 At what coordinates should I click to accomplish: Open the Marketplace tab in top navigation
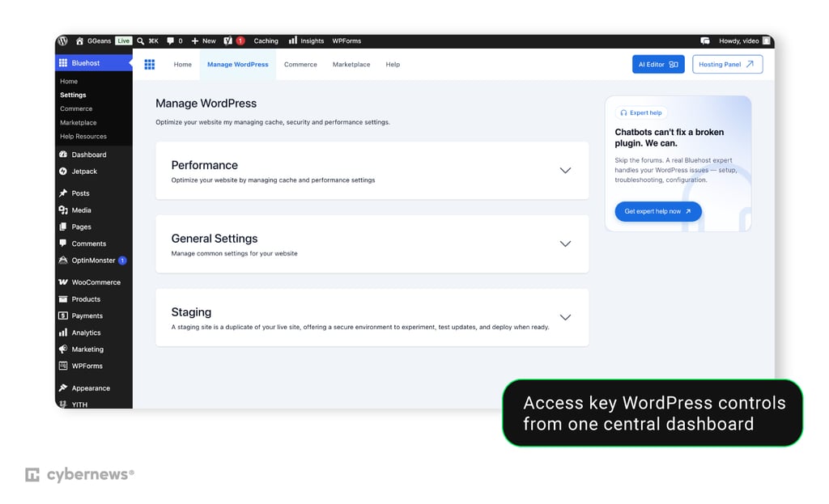[351, 65]
